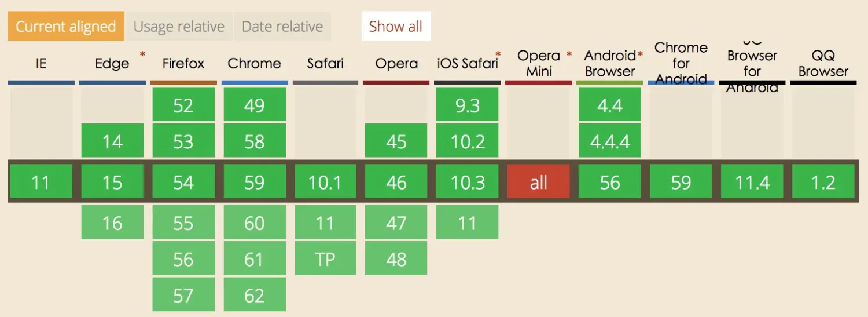
Task: Click the Chrome for Android header
Action: (681, 63)
